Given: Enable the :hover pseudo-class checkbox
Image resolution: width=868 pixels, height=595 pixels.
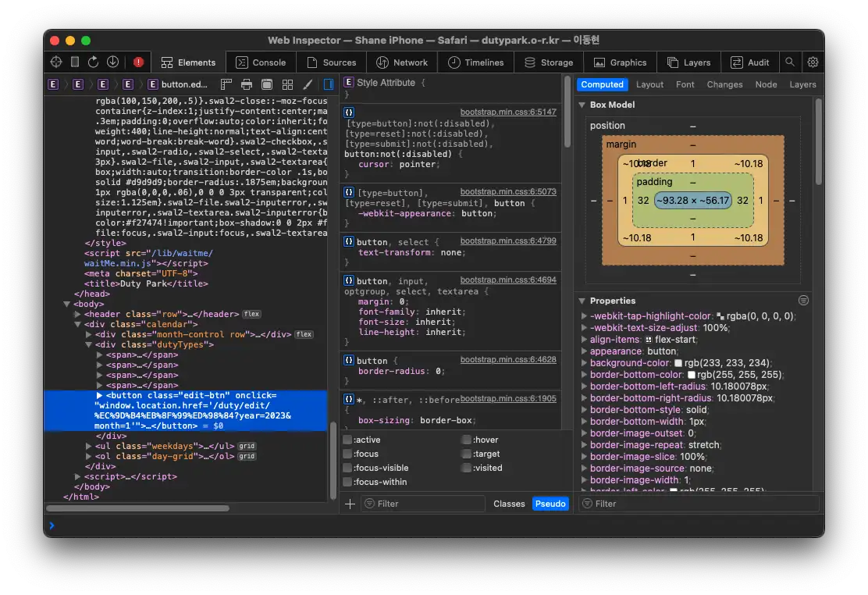Looking at the screenshot, I should [x=466, y=440].
